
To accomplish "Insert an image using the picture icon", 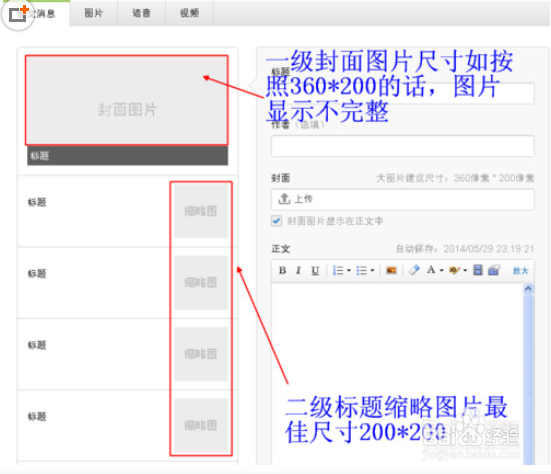I will pos(391,270).
